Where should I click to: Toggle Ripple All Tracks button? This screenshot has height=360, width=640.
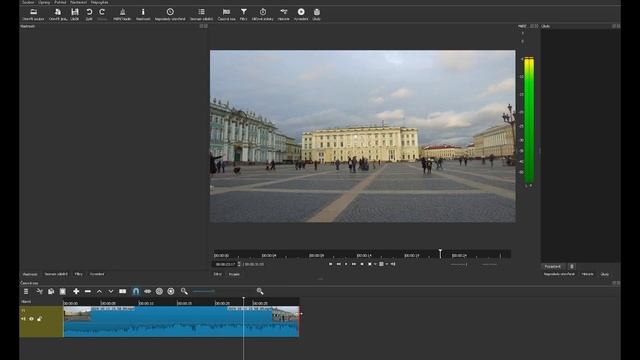tap(171, 291)
